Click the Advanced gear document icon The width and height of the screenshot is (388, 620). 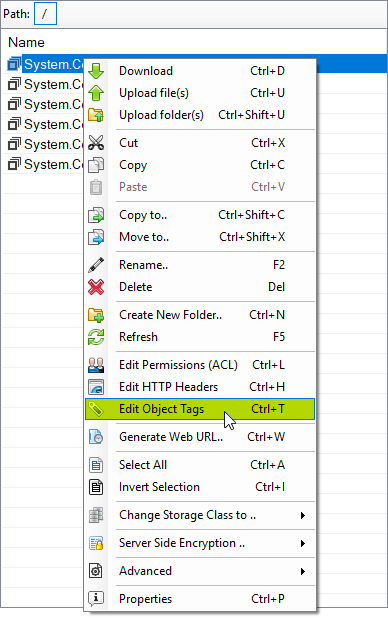[96, 571]
